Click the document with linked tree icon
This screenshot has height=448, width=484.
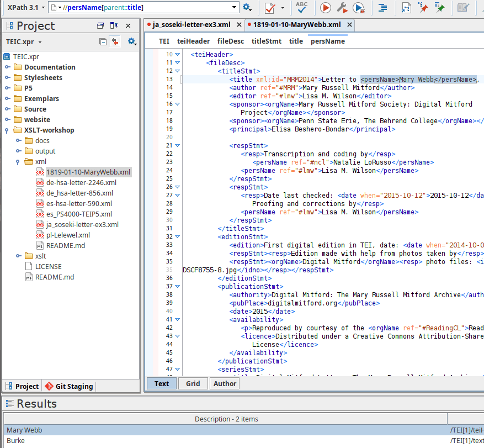click(x=406, y=8)
